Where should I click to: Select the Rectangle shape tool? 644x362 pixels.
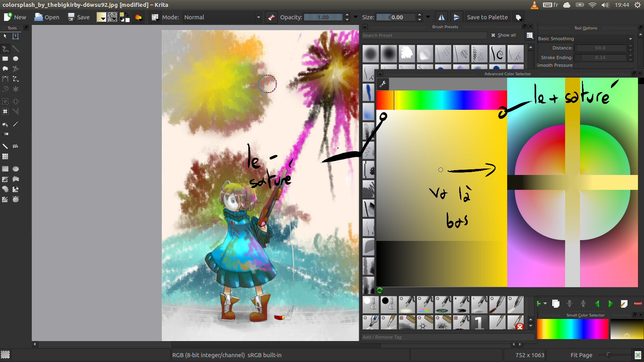[5, 59]
